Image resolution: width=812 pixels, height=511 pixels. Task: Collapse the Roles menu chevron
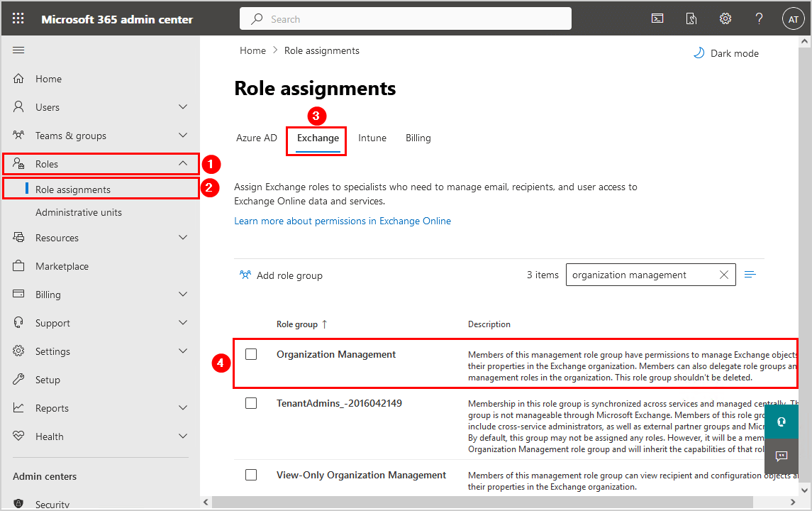point(183,163)
